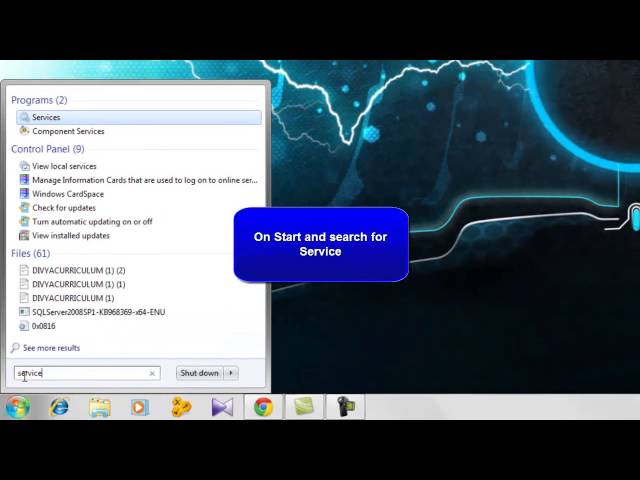Switch to Google Chrome on taskbar
This screenshot has width=640, height=480.
point(264,407)
